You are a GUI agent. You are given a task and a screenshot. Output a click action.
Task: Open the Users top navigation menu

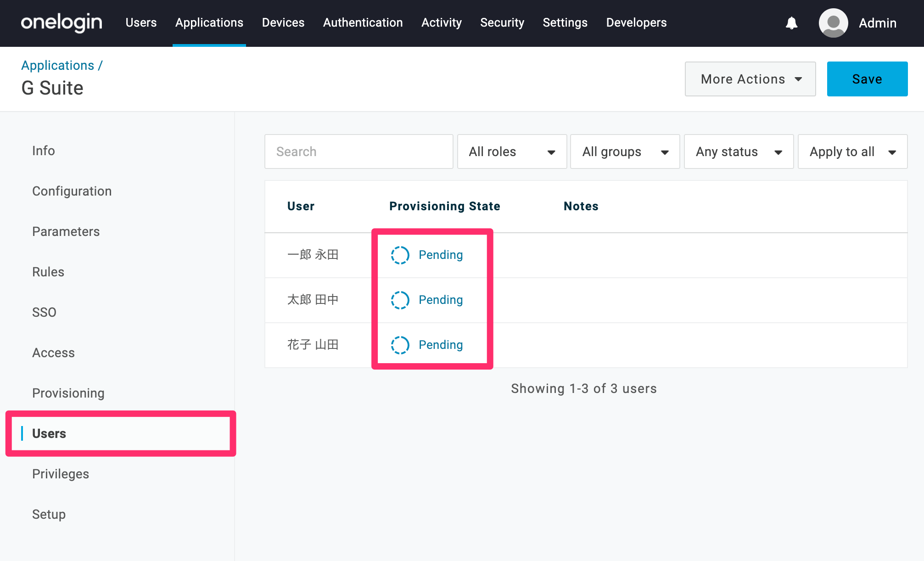[x=141, y=23]
